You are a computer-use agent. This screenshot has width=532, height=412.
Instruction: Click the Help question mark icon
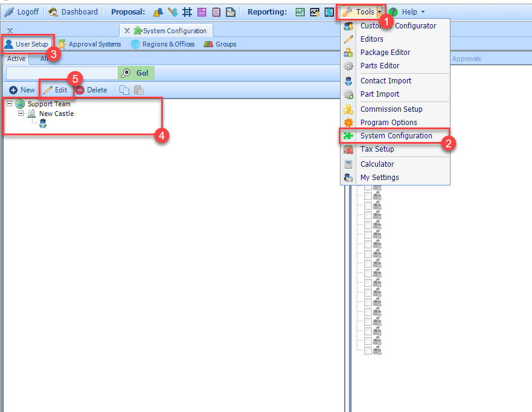pyautogui.click(x=393, y=12)
